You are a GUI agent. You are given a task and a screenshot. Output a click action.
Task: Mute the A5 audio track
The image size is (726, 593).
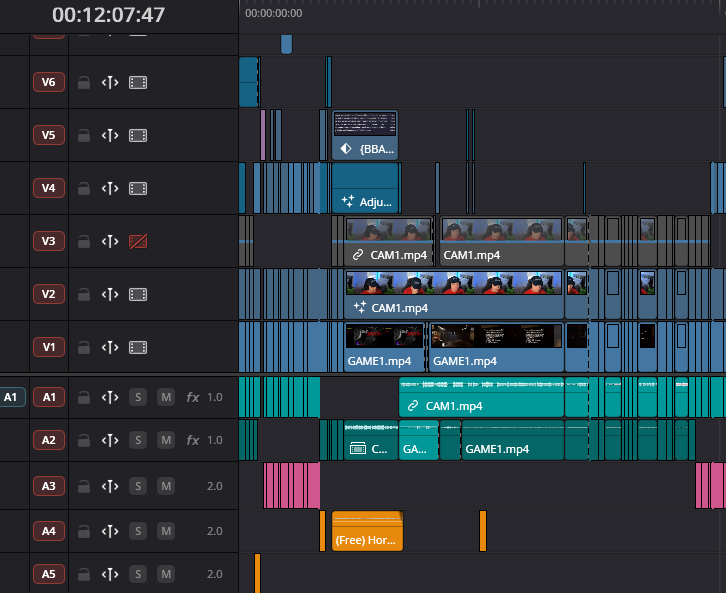pyautogui.click(x=166, y=574)
